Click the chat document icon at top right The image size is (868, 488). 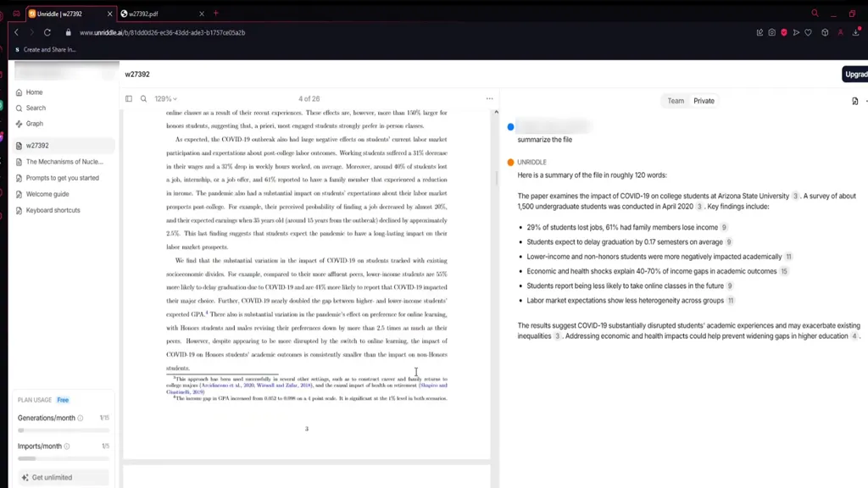pos(854,101)
